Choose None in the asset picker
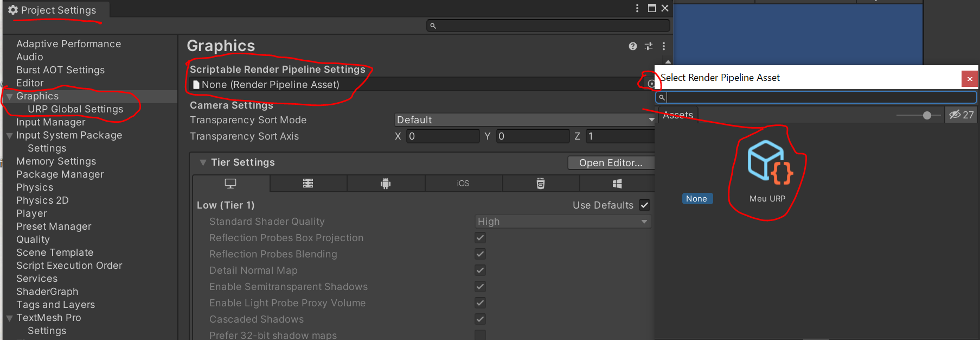This screenshot has height=340, width=980. click(x=696, y=199)
